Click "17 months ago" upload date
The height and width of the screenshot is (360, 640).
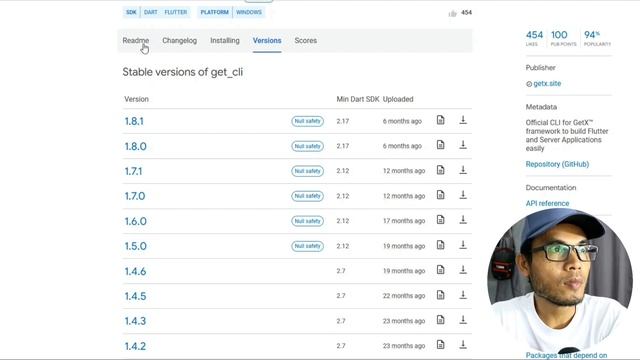(404, 221)
